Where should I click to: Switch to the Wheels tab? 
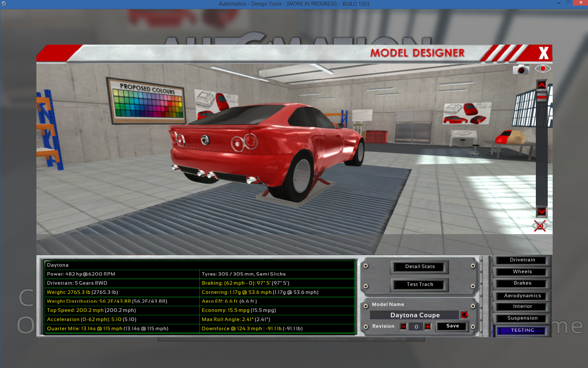pyautogui.click(x=522, y=272)
